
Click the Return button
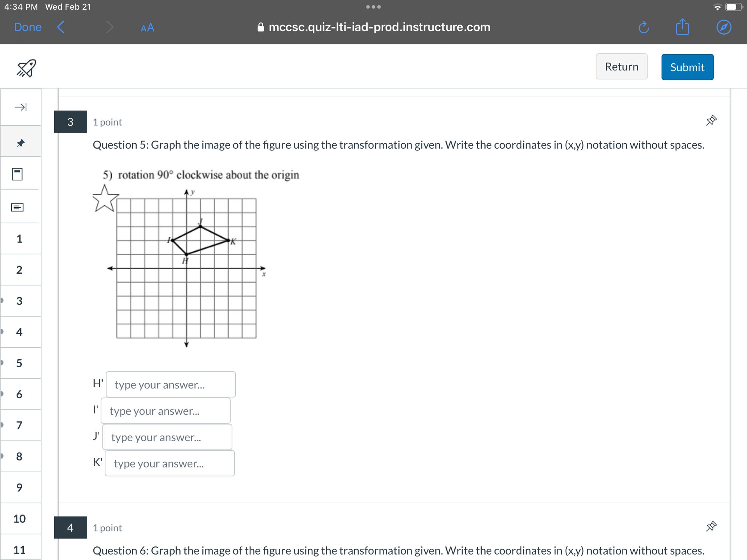(x=621, y=66)
